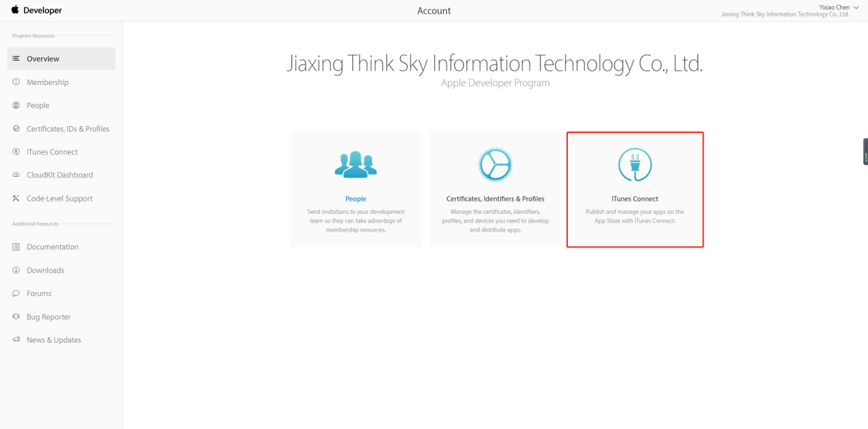This screenshot has height=429, width=868.
Task: Click the Additional Resources section label
Action: coord(36,223)
